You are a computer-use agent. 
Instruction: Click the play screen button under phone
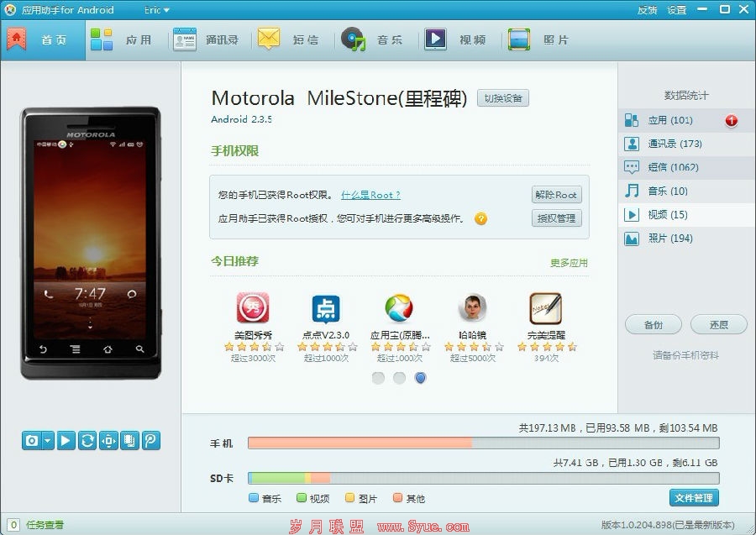coord(66,441)
